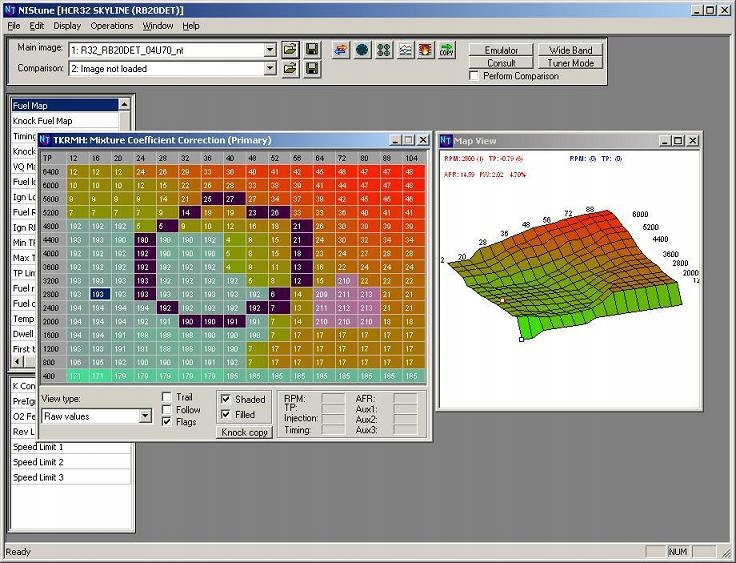Click the RPM readout field in TKRMH window
Screen dimensions: 736x563
(333, 399)
